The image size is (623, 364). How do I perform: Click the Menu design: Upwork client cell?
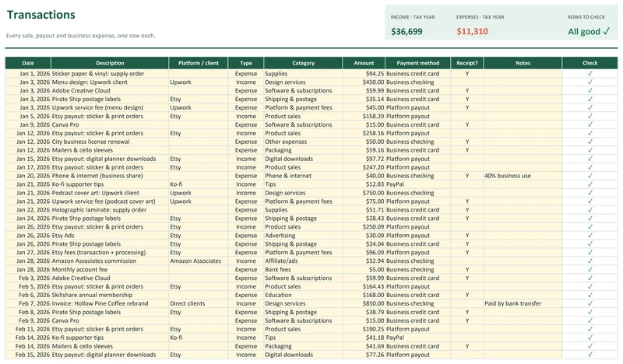pos(110,82)
